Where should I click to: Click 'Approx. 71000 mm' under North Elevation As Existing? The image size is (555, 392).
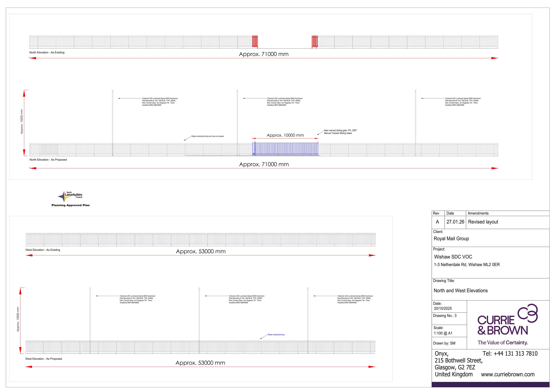[264, 54]
